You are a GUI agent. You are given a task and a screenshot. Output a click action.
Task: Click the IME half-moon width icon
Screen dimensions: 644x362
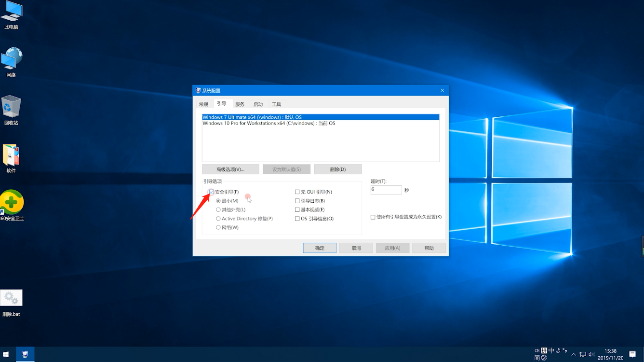click(558, 350)
